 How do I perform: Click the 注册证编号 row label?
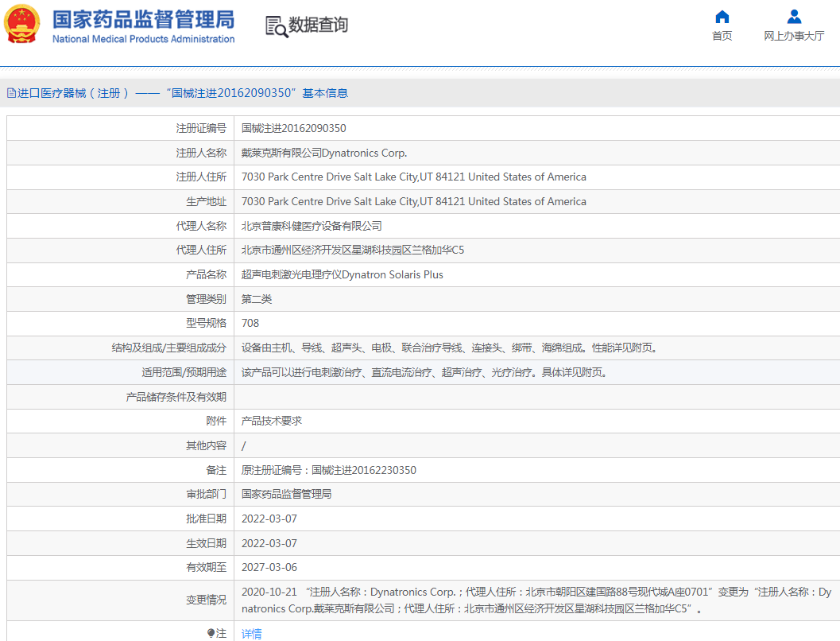coord(201,128)
